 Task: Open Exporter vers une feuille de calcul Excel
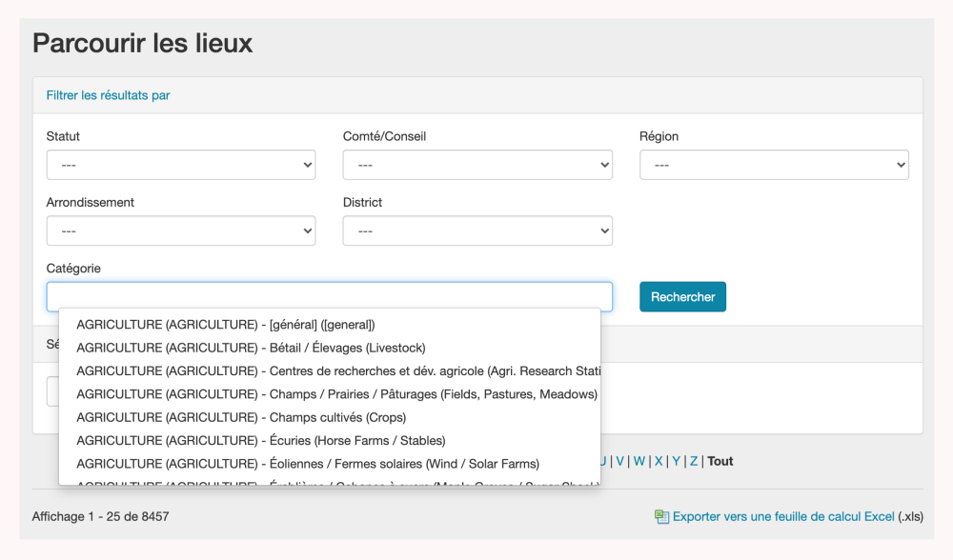point(783,516)
